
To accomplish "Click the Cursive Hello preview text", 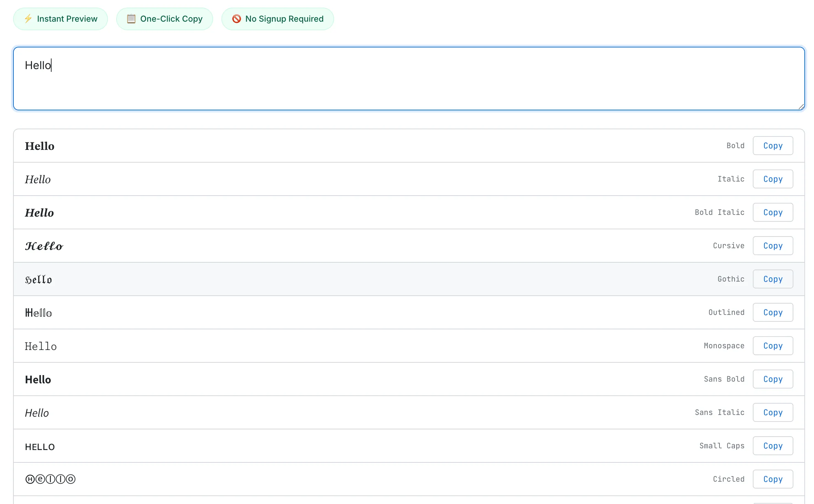I will (x=44, y=245).
